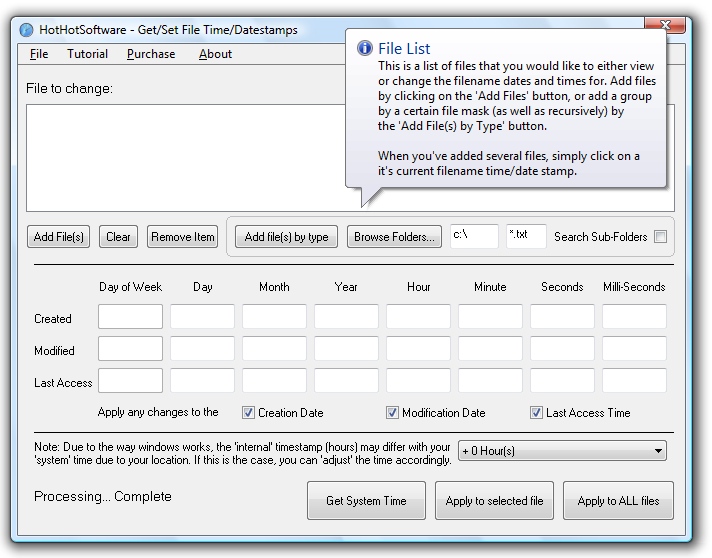This screenshot has height=558, width=712.
Task: Toggle the Search Sub-Folders checkbox
Action: tap(660, 237)
